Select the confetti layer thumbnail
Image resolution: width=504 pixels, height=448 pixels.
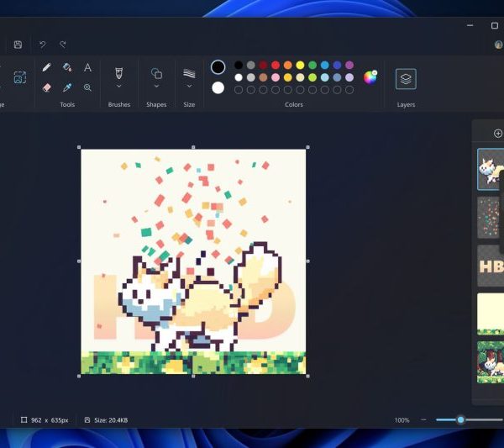pos(491,218)
